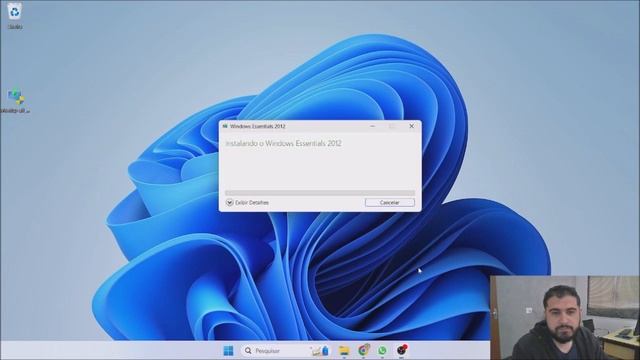Minimize the Windows Essentials 2012 window

click(x=372, y=126)
